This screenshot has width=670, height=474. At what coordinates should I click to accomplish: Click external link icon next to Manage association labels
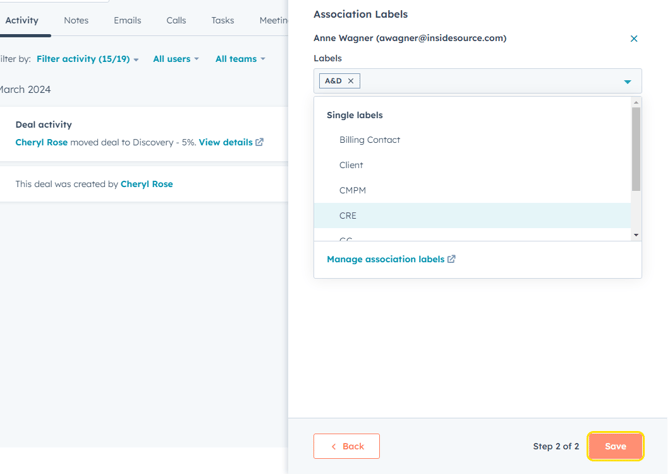452,259
